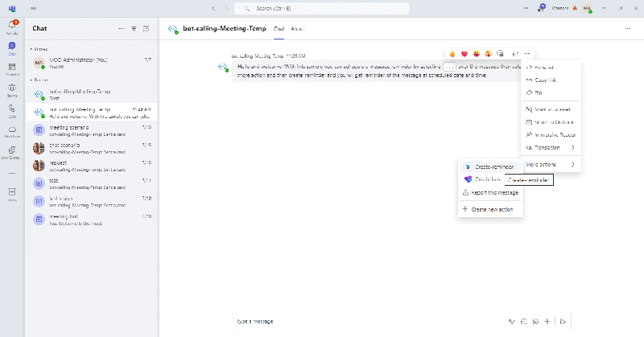Select Mark as unread in the menu

coord(551,109)
